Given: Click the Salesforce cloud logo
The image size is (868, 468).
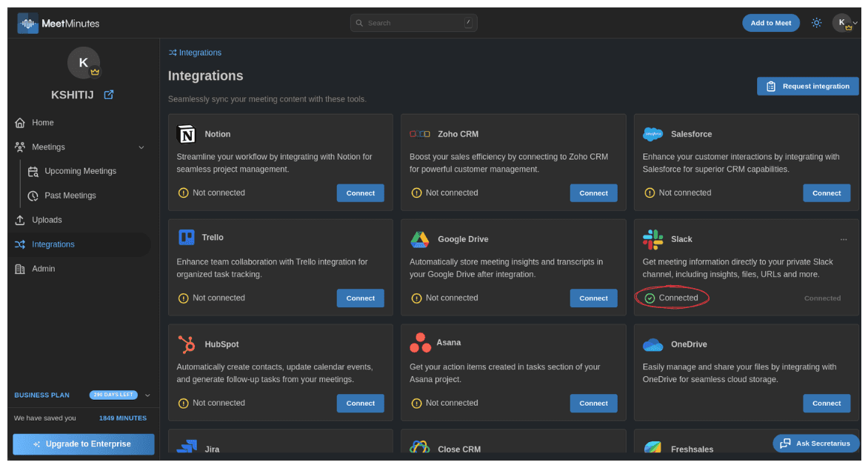Looking at the screenshot, I should click(x=652, y=134).
